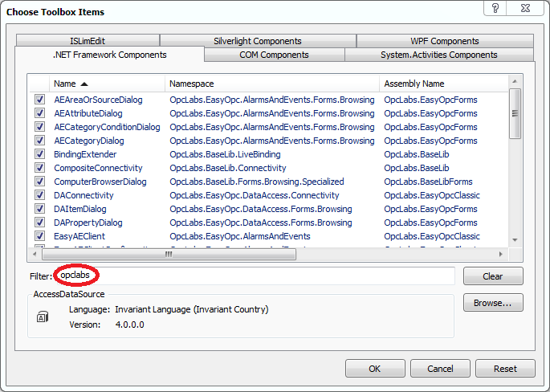This screenshot has height=392, width=550.
Task: Click the Reset button
Action: (505, 369)
